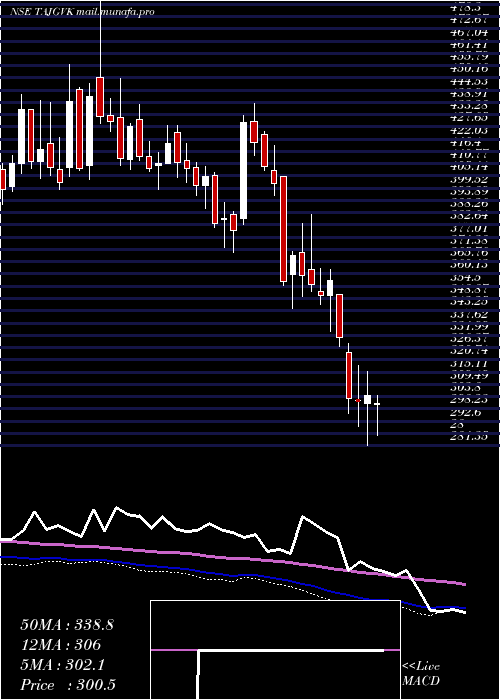Screen dimensions: 500x700
Task: Select the '5MA : 302.1' readout
Action: tap(62, 665)
